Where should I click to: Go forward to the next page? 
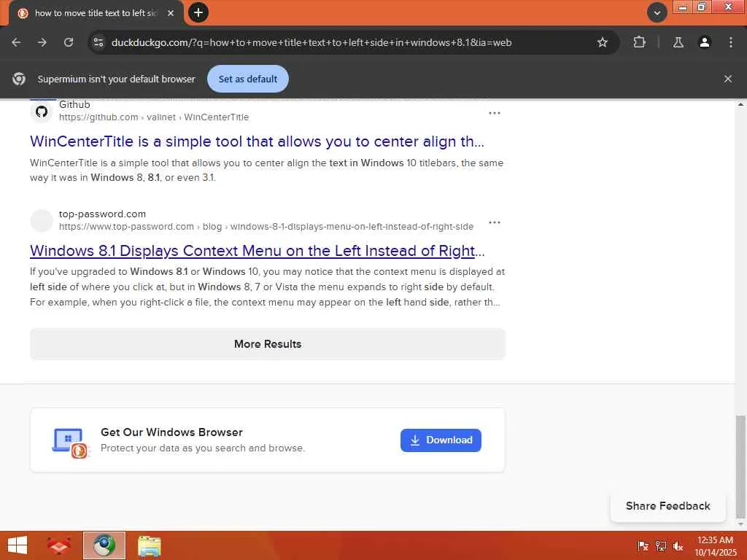click(42, 42)
